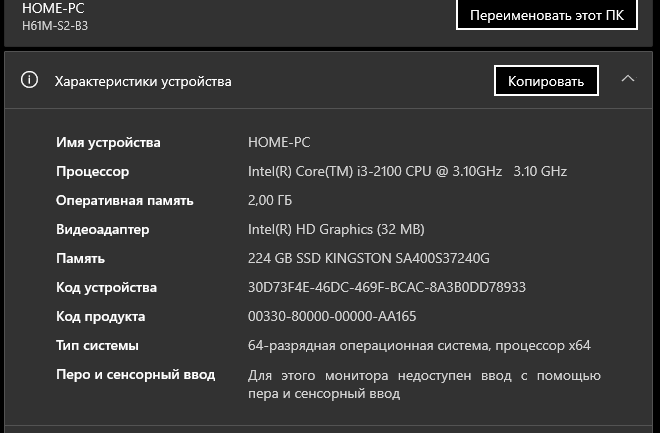Select the Intel HD Graphics value
The width and height of the screenshot is (660, 433).
pyautogui.click(x=336, y=229)
